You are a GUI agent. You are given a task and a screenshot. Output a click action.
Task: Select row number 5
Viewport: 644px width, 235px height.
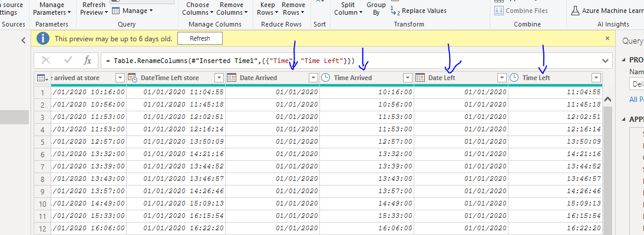click(x=42, y=142)
